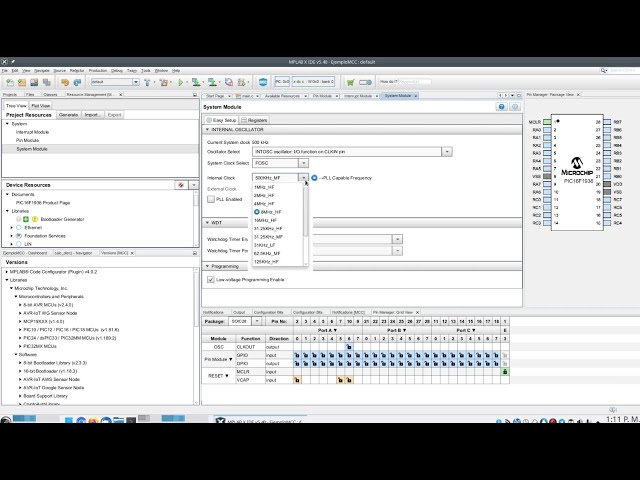Open the Oscillator Select dropdown
640x480 pixels.
coord(447,152)
